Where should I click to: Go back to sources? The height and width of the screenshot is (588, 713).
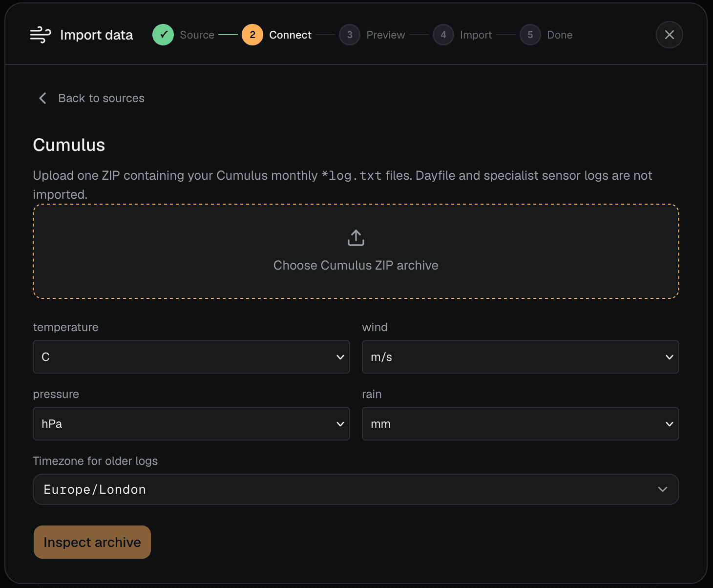point(91,98)
